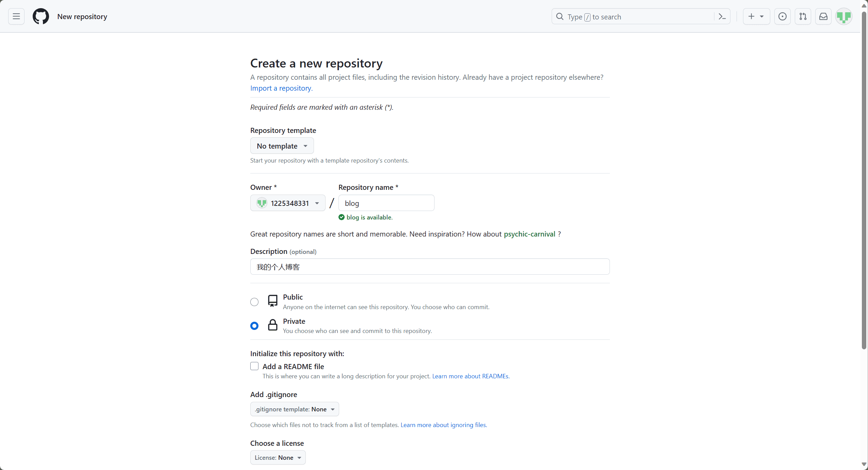Viewport: 868px width, 470px height.
Task: Open the plus create-new menu
Action: 756,16
